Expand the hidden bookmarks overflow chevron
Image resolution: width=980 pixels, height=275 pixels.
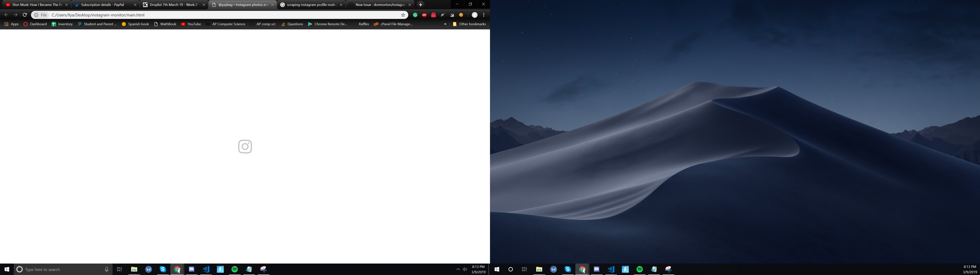click(445, 24)
